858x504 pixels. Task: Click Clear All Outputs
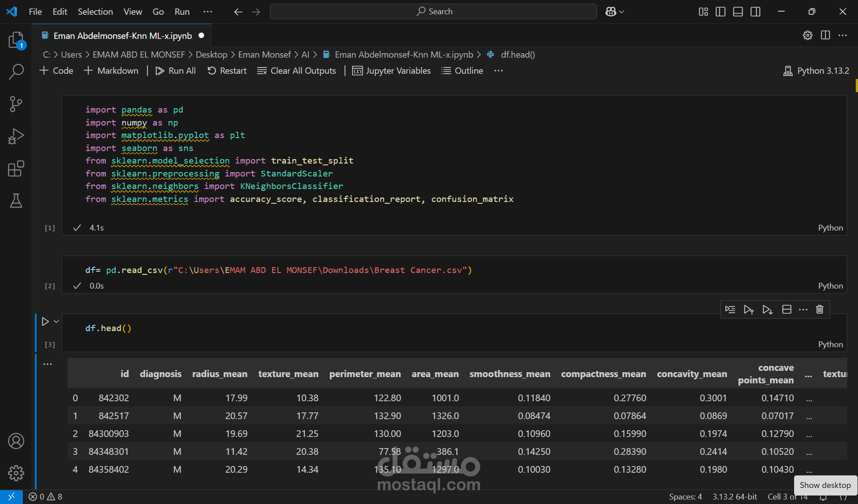[x=297, y=71]
